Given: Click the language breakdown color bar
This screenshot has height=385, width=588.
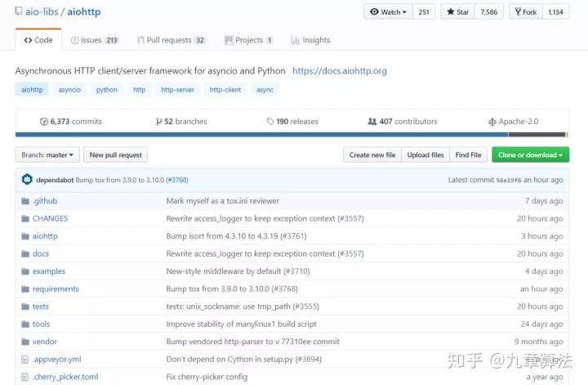Looking at the screenshot, I should [x=292, y=134].
